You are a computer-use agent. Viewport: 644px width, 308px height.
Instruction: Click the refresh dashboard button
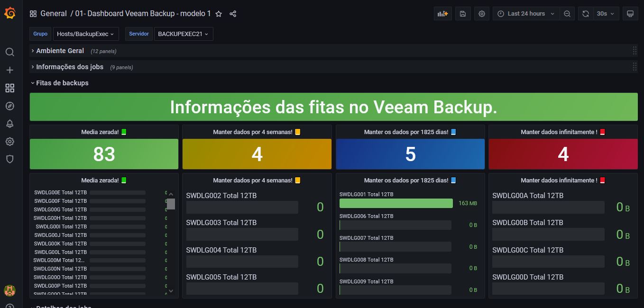tap(586, 14)
